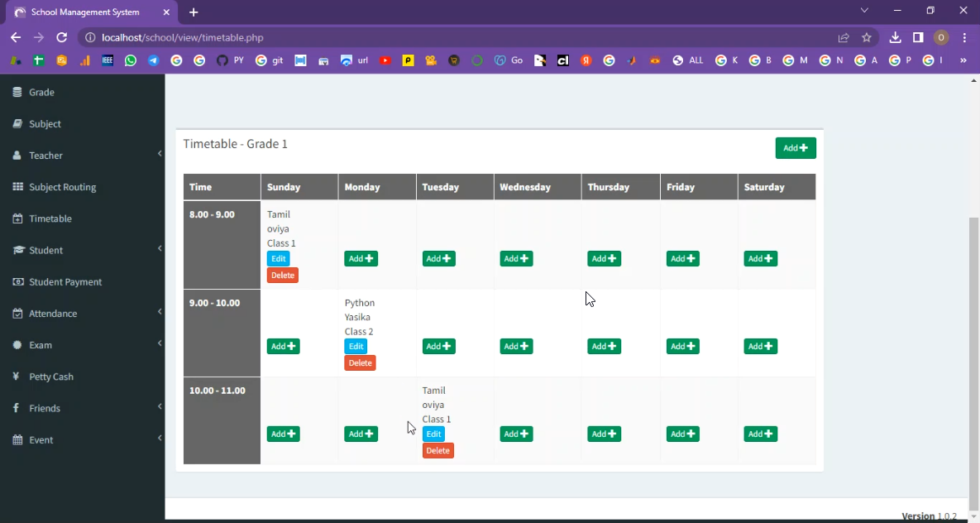This screenshot has width=980, height=523.
Task: Expand the Attendance submenu arrow
Action: 160,312
